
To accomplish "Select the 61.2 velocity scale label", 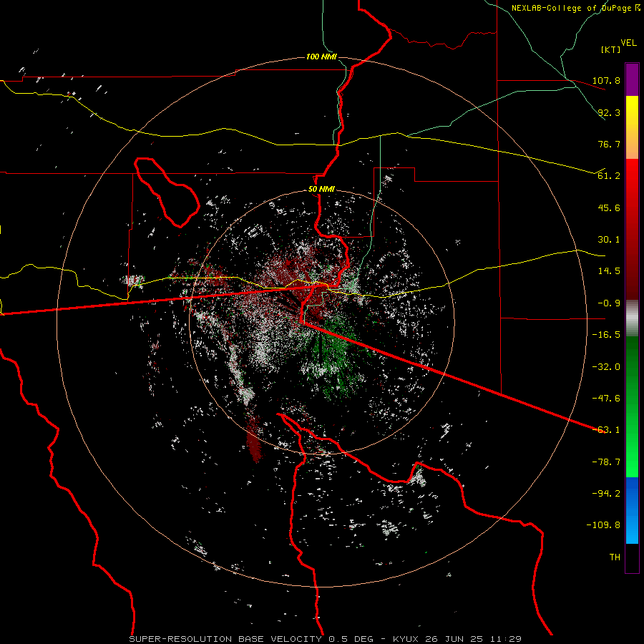I will (609, 176).
